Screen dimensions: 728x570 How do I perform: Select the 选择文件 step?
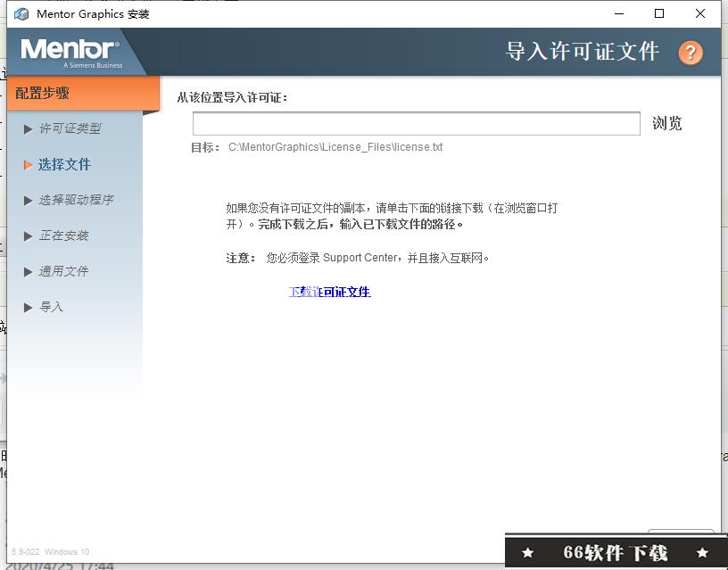click(64, 164)
